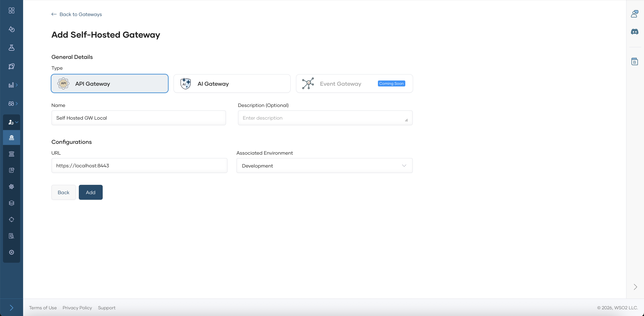
Task: Click the stacked layers icon in sidebar
Action: (12, 203)
